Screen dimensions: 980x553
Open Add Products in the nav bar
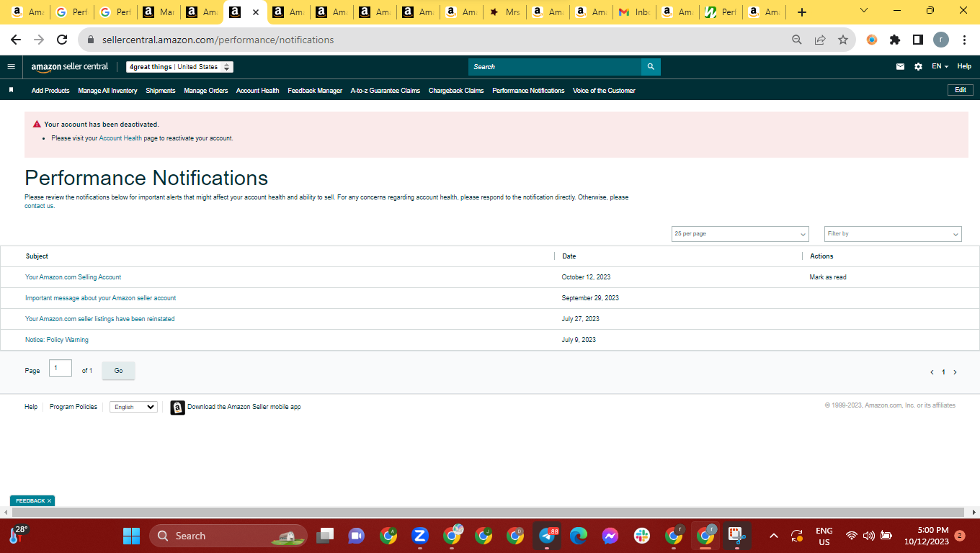coord(50,91)
